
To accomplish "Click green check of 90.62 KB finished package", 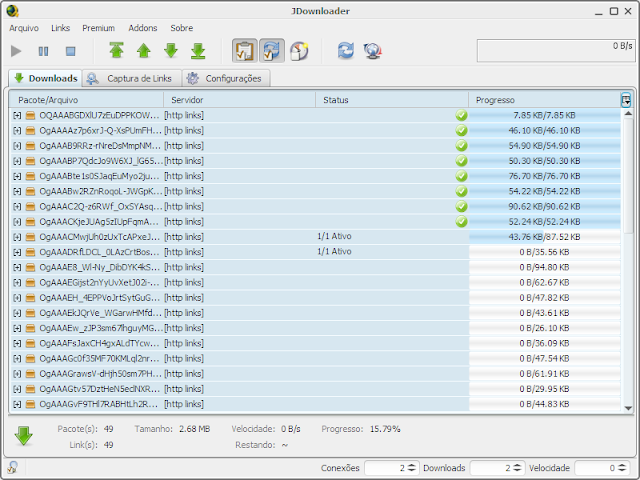I will 461,207.
